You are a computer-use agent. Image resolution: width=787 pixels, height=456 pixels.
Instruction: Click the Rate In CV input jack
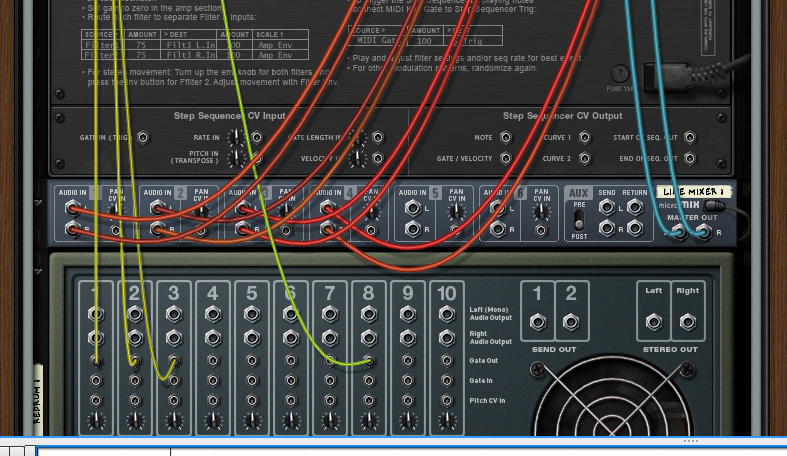(x=256, y=137)
